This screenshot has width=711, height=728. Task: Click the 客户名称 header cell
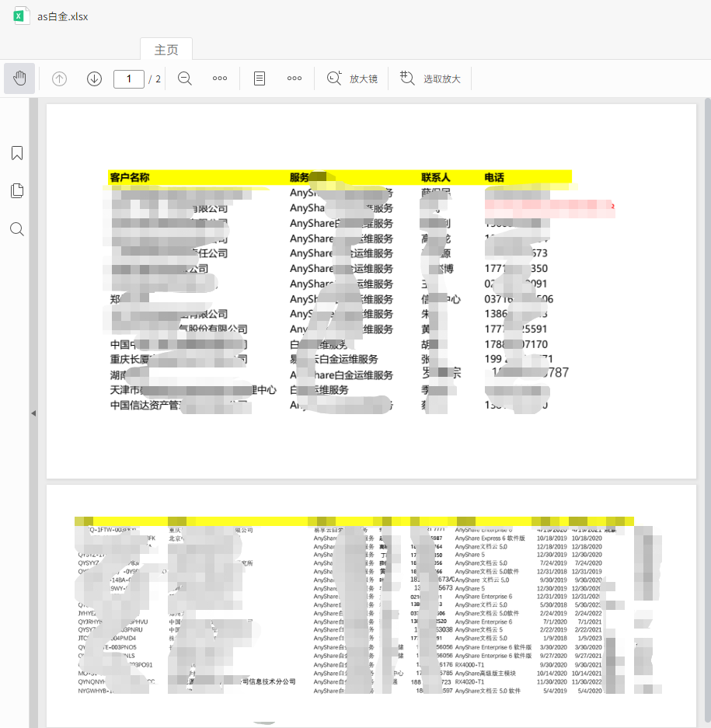130,177
